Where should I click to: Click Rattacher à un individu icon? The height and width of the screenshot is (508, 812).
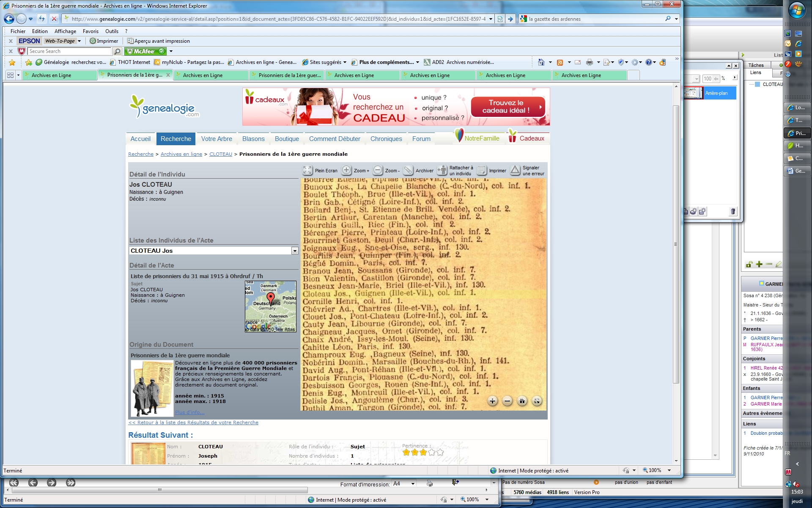click(x=442, y=170)
